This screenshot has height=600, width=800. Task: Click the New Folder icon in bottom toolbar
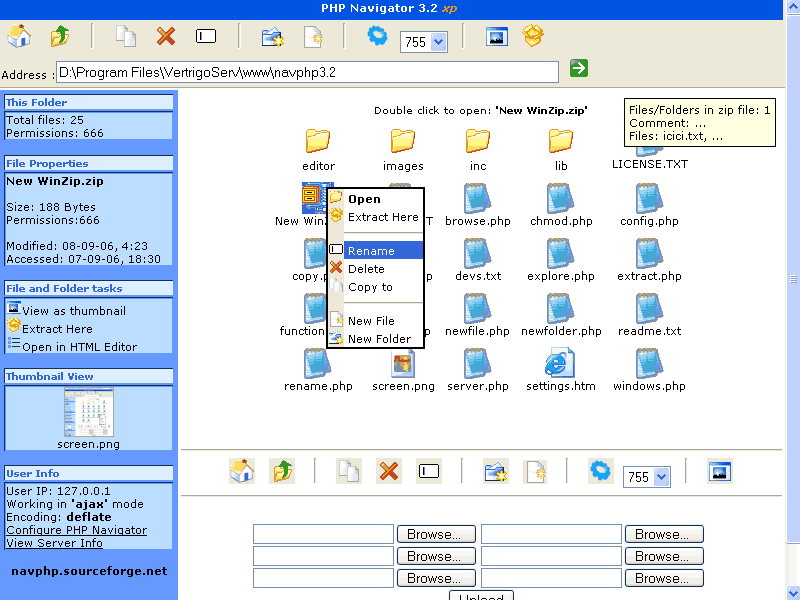tap(495, 470)
